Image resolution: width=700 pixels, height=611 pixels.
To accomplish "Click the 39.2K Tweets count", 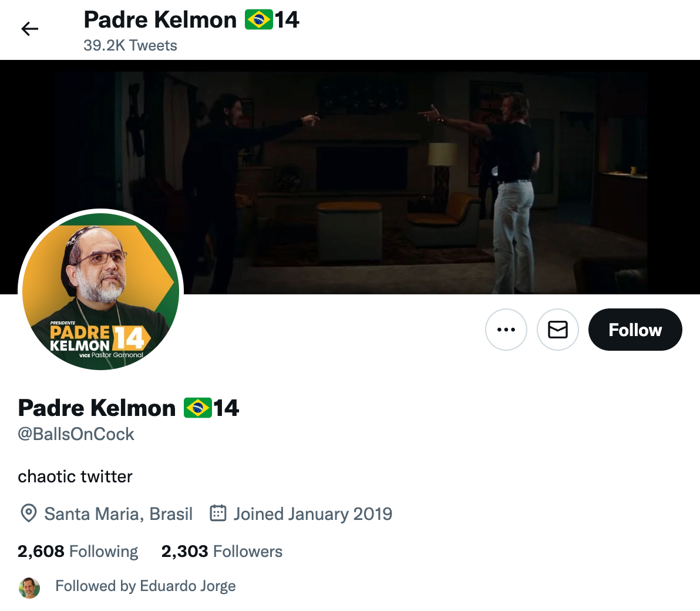I will tap(130, 46).
